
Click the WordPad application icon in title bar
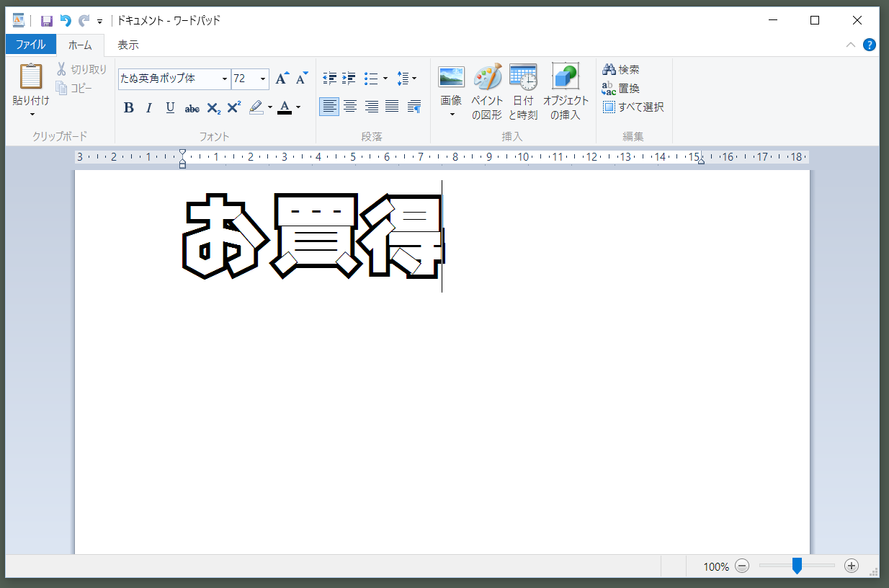click(19, 20)
